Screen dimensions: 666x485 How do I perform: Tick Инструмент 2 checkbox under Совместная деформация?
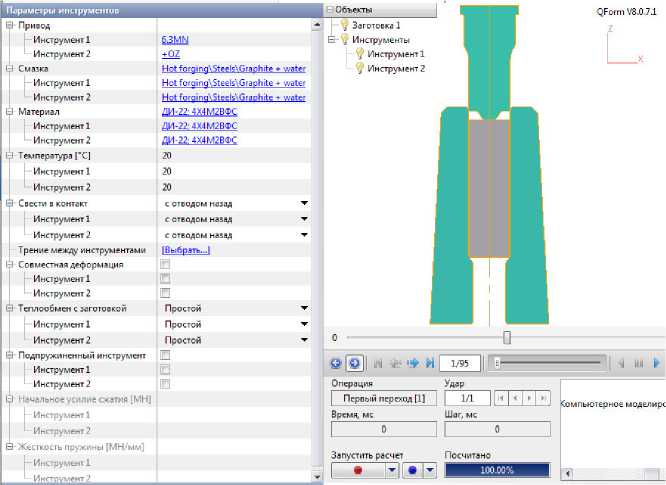coord(166,294)
